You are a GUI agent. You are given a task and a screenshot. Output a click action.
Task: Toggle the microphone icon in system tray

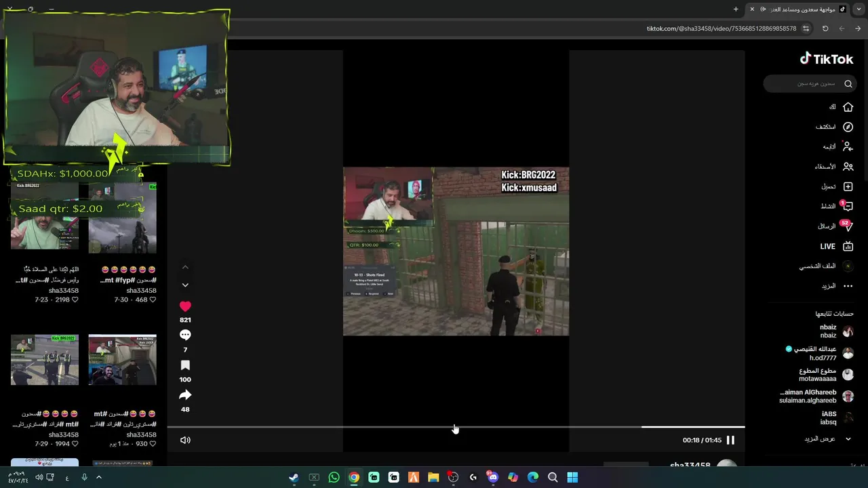click(x=84, y=477)
